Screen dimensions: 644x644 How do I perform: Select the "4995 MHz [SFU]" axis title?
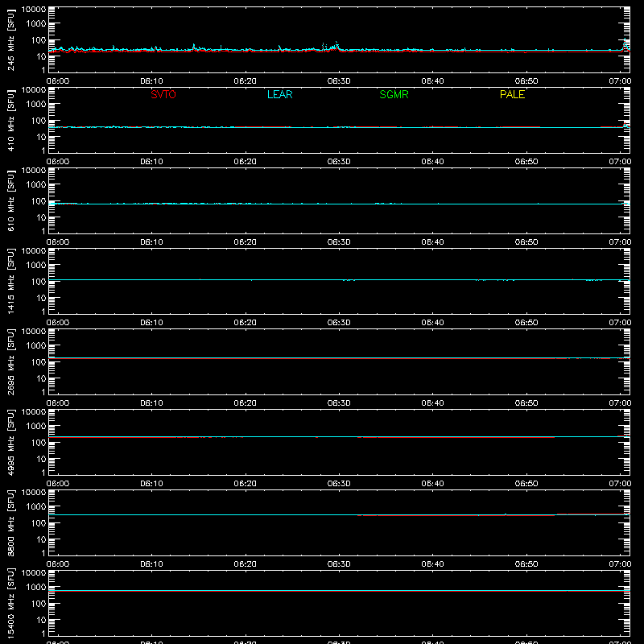pos(10,442)
